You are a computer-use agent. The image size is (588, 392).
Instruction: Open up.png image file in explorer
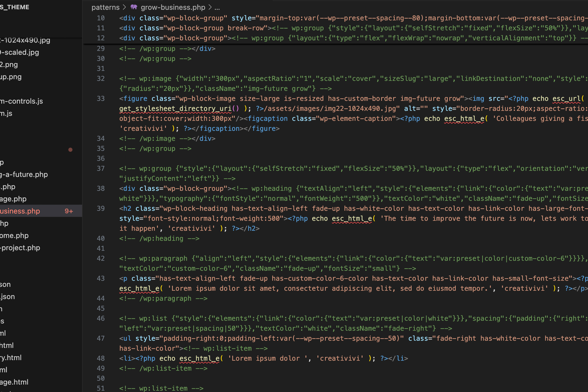[11, 77]
